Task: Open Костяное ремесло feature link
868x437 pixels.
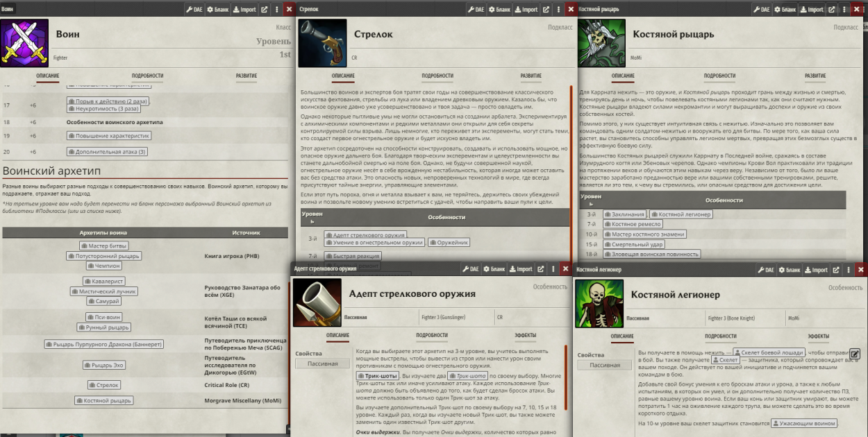Action: pos(633,224)
